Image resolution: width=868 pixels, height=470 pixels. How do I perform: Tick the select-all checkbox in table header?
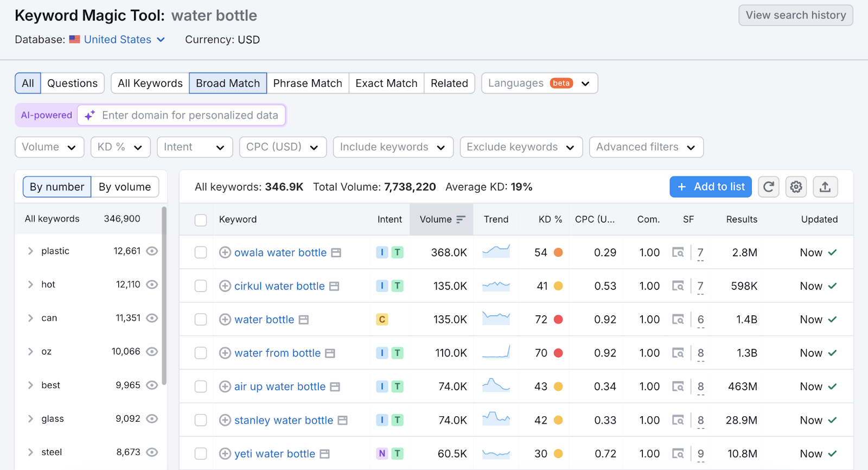click(201, 220)
